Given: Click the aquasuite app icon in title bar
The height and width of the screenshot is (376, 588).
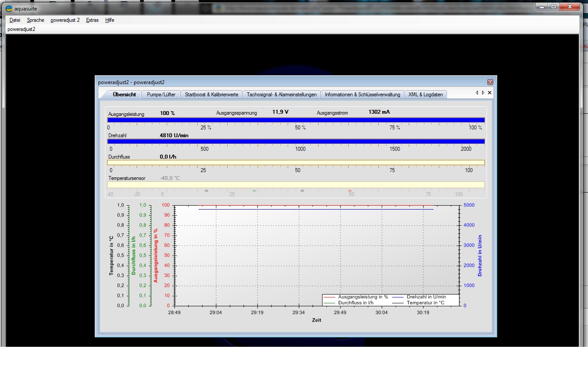Looking at the screenshot, I should tap(9, 8).
